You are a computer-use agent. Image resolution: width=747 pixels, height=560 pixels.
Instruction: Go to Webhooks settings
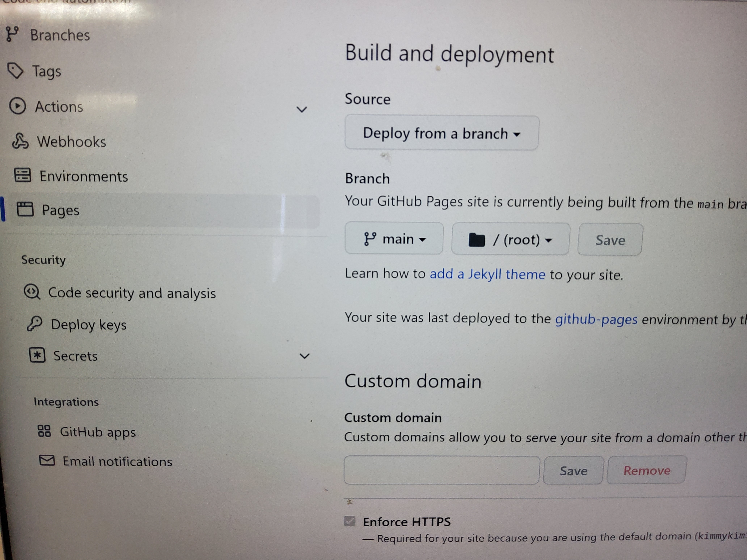[x=72, y=141]
